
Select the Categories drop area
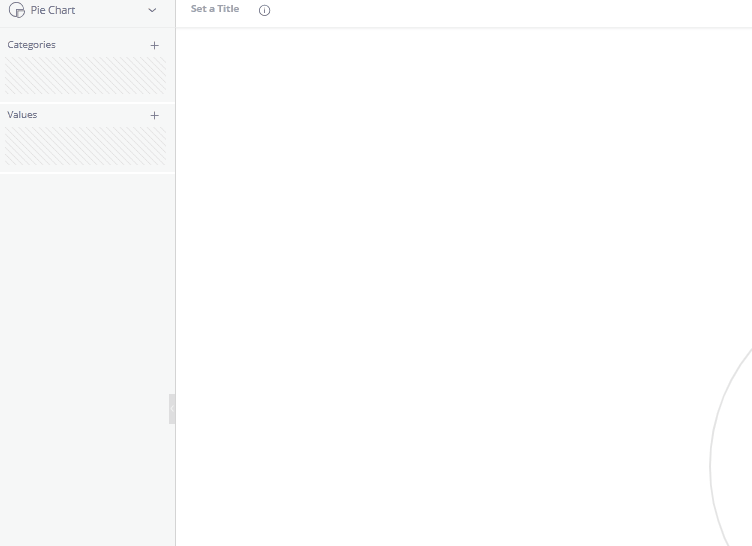[x=85, y=76]
